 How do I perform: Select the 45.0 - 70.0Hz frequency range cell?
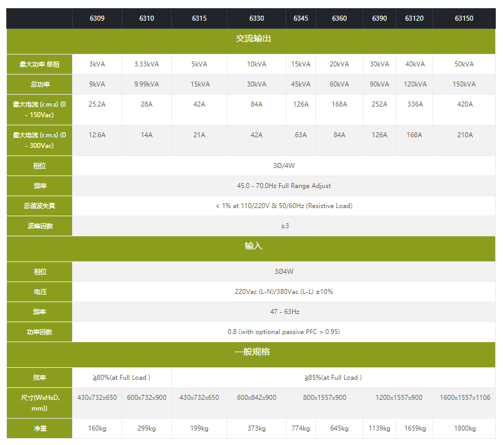(x=283, y=186)
